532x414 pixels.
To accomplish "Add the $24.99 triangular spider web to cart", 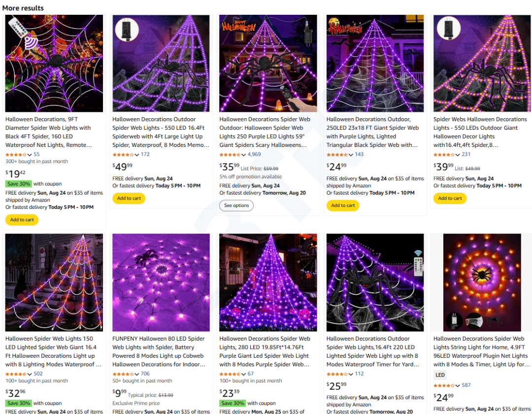I will pyautogui.click(x=343, y=206).
